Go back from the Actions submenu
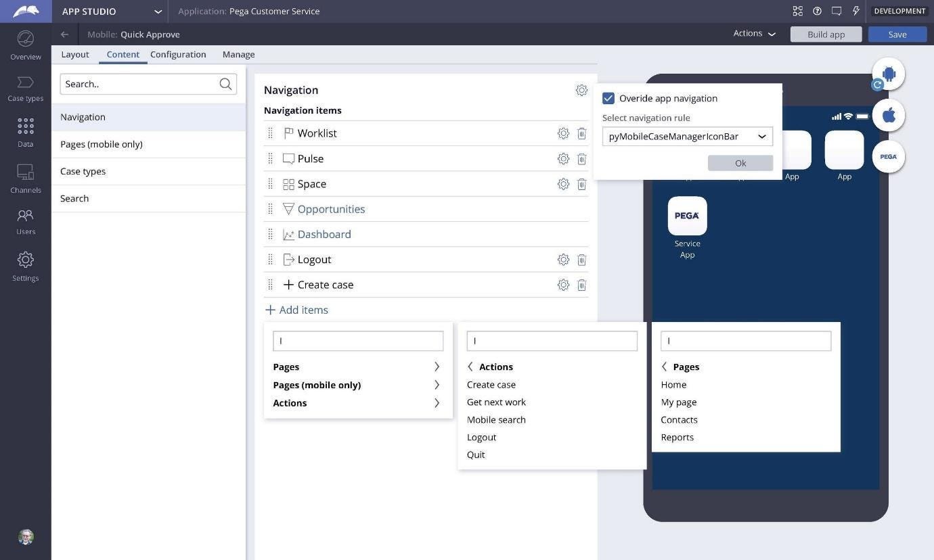Screen dimensions: 934x560 point(470,367)
